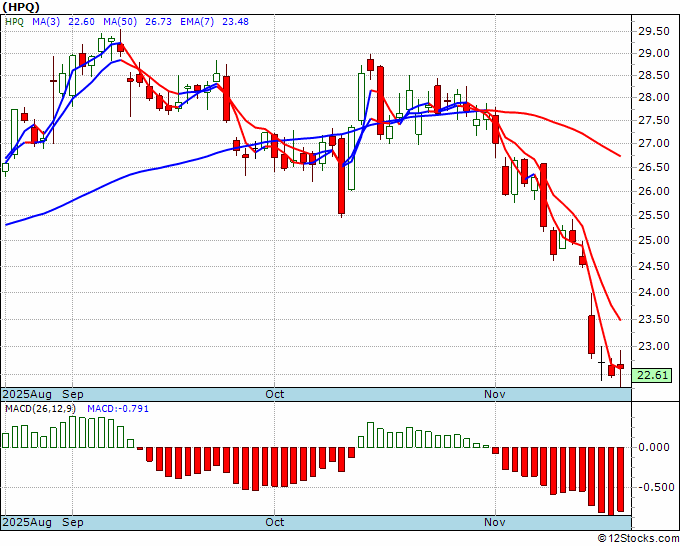This screenshot has width=680, height=546.
Task: Click Sep on the MACD date axis
Action: click(73, 522)
